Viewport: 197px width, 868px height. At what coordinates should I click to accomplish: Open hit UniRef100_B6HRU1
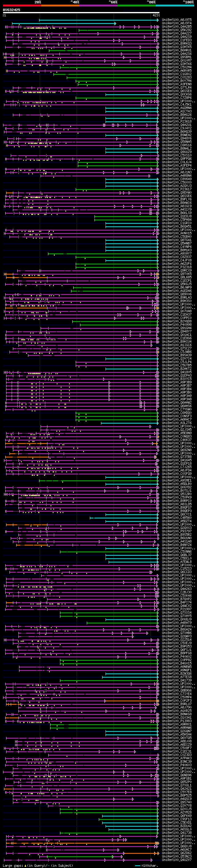tap(177, 50)
